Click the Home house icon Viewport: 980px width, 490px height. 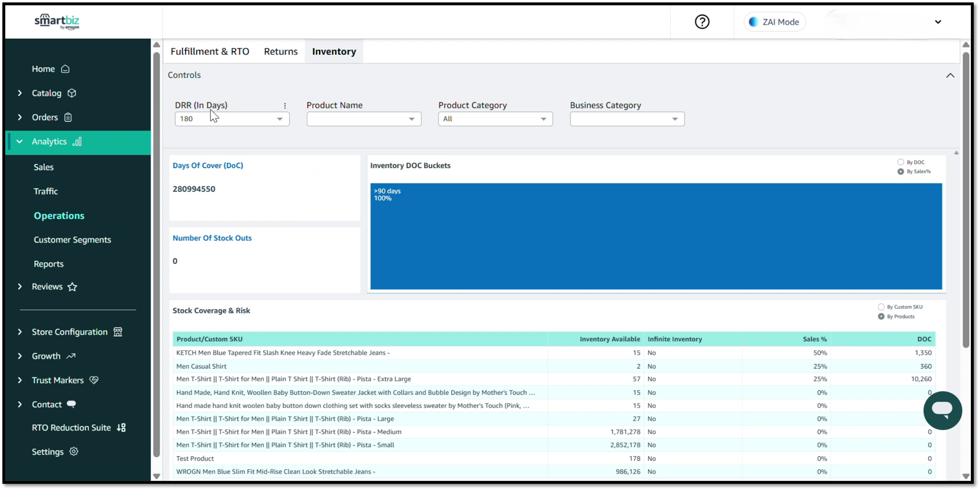click(65, 69)
